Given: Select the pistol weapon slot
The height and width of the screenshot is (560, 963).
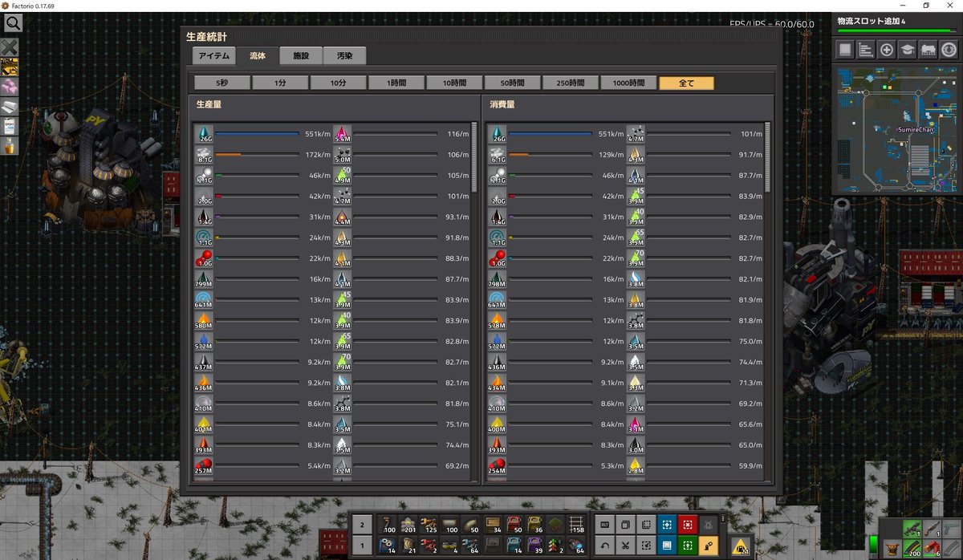Looking at the screenshot, I should click(950, 527).
